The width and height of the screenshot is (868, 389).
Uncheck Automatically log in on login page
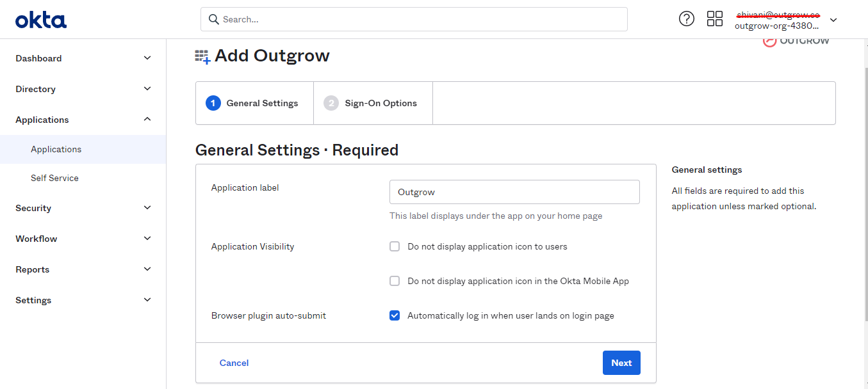(x=395, y=315)
